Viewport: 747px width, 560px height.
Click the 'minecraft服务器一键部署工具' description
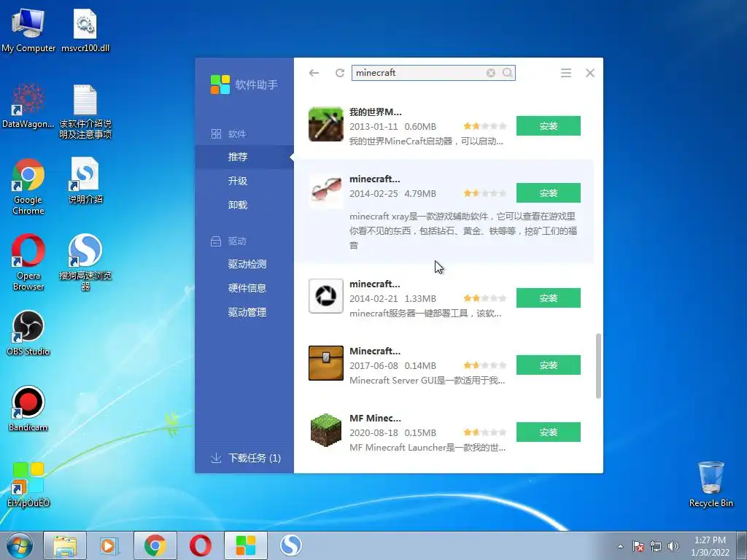[425, 314]
